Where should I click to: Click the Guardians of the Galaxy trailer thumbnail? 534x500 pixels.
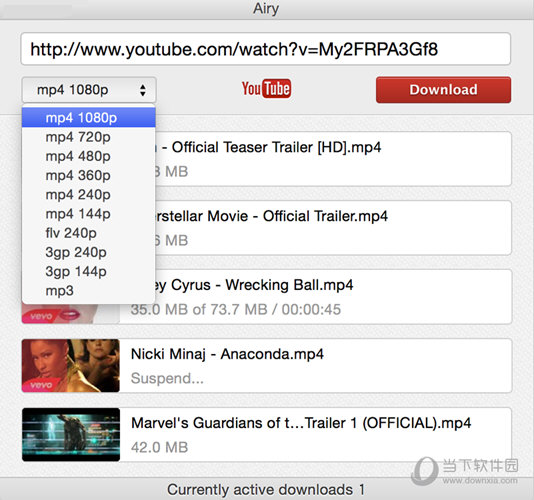coord(71,435)
